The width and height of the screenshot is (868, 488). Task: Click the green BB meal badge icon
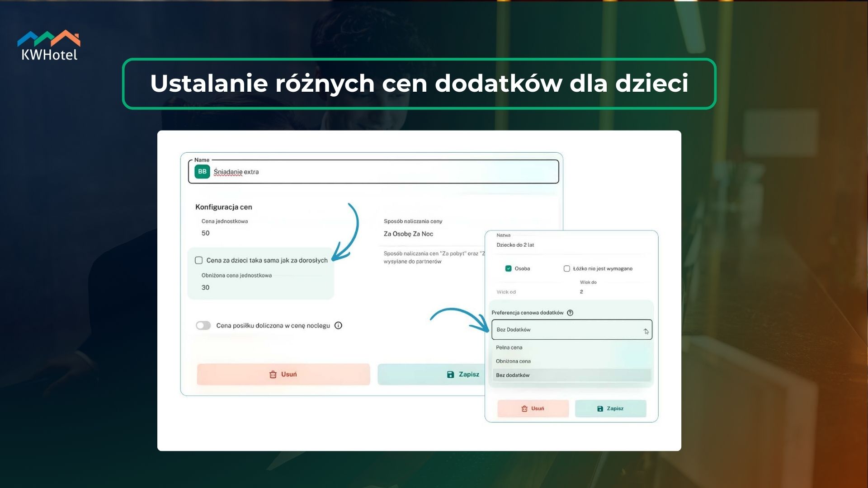[x=202, y=172]
